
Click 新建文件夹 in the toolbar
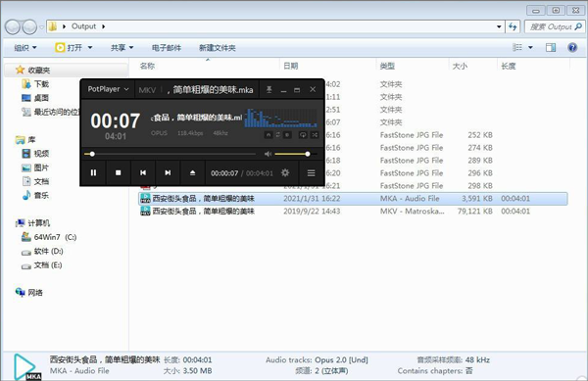tap(218, 48)
